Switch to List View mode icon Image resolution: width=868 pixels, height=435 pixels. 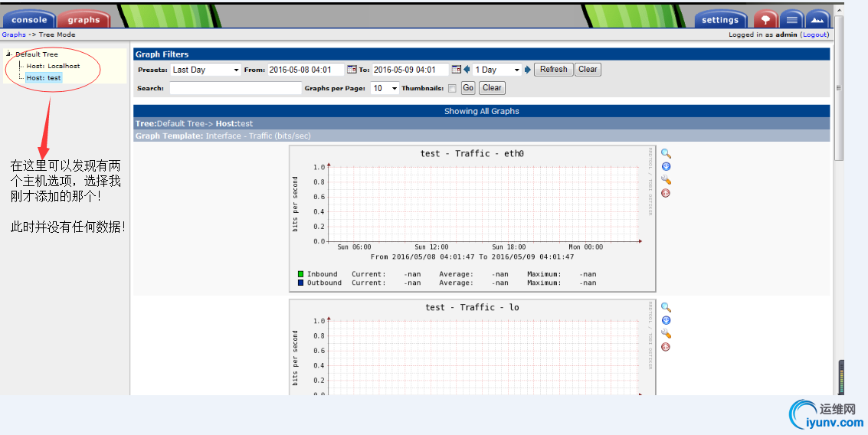tap(792, 20)
